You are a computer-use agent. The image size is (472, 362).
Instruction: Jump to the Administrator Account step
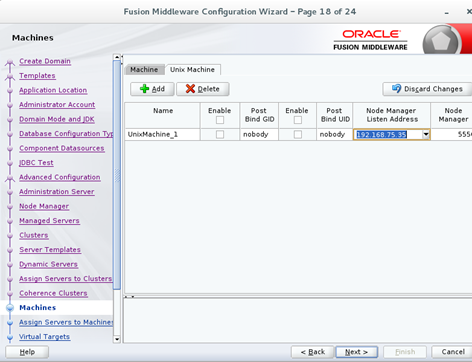click(57, 105)
